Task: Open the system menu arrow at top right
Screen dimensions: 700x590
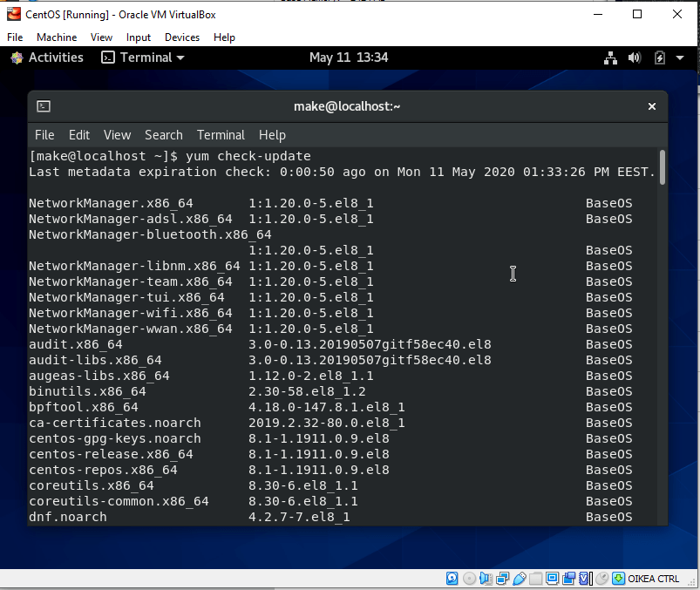Action: (x=679, y=58)
